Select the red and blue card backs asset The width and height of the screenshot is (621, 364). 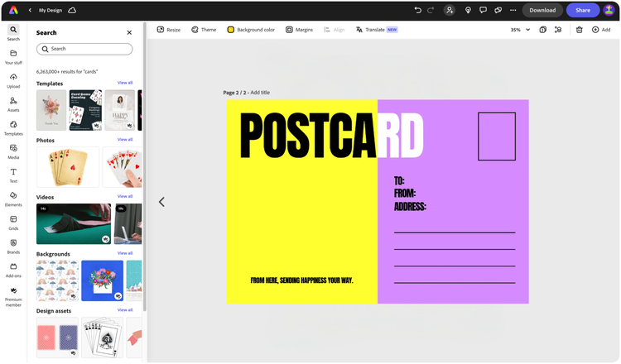57,338
